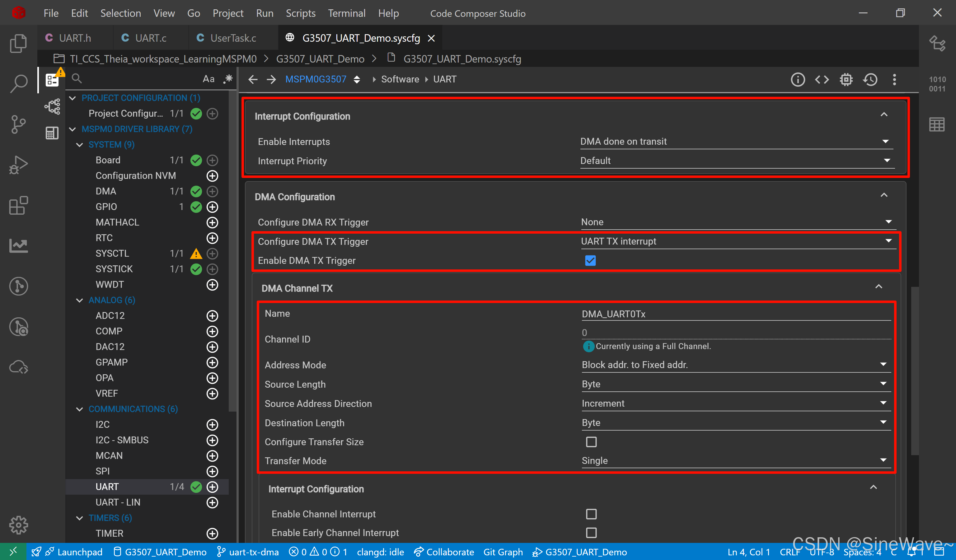Open Git Graph from the status bar

pyautogui.click(x=503, y=552)
